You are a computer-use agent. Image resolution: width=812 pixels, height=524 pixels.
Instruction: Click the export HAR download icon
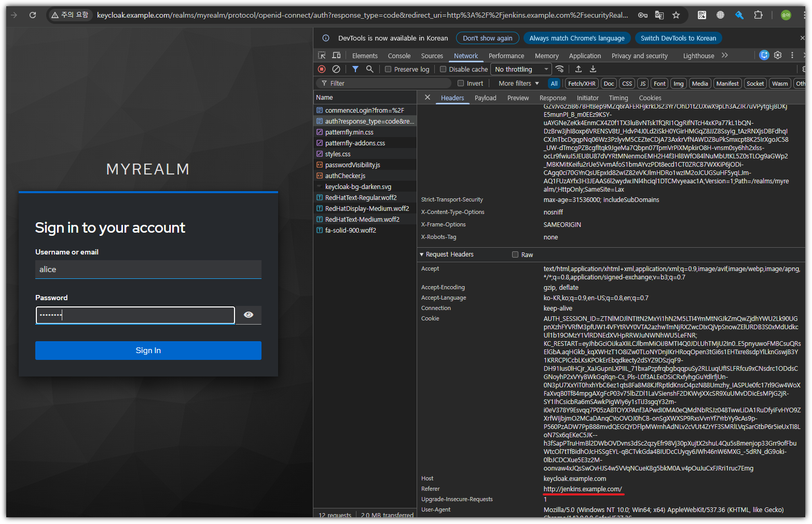point(593,69)
